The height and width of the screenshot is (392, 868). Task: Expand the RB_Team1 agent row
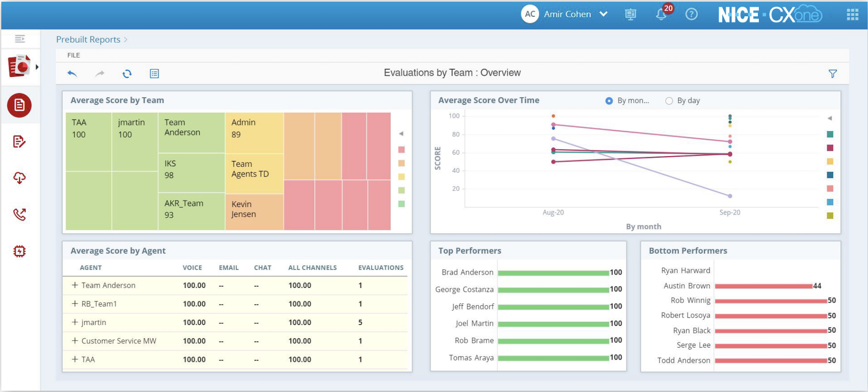(75, 304)
